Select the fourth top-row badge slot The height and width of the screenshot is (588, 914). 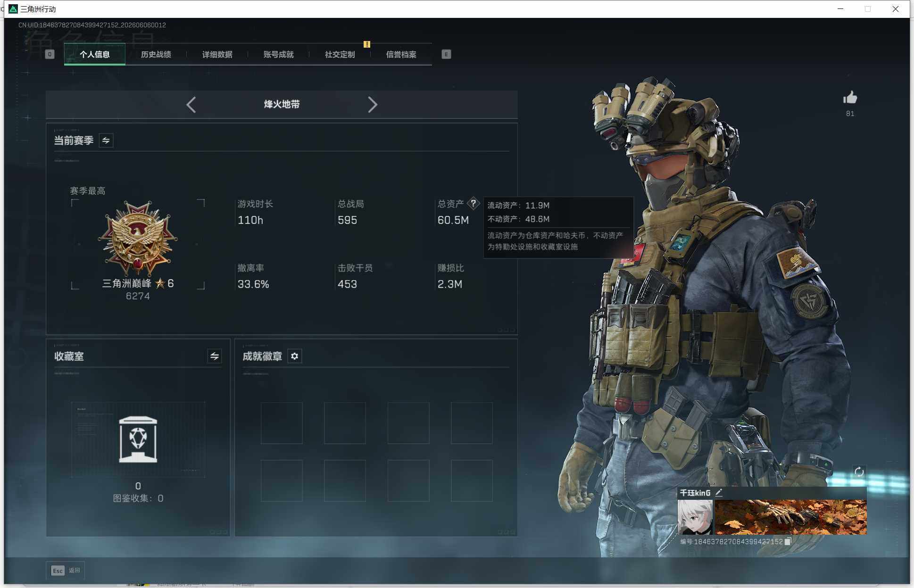(472, 423)
